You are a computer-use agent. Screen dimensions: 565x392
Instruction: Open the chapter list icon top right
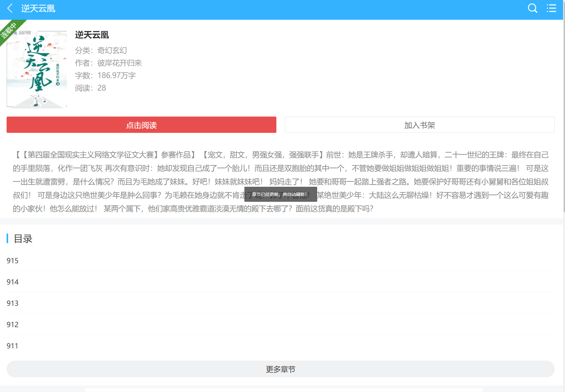[x=551, y=8]
